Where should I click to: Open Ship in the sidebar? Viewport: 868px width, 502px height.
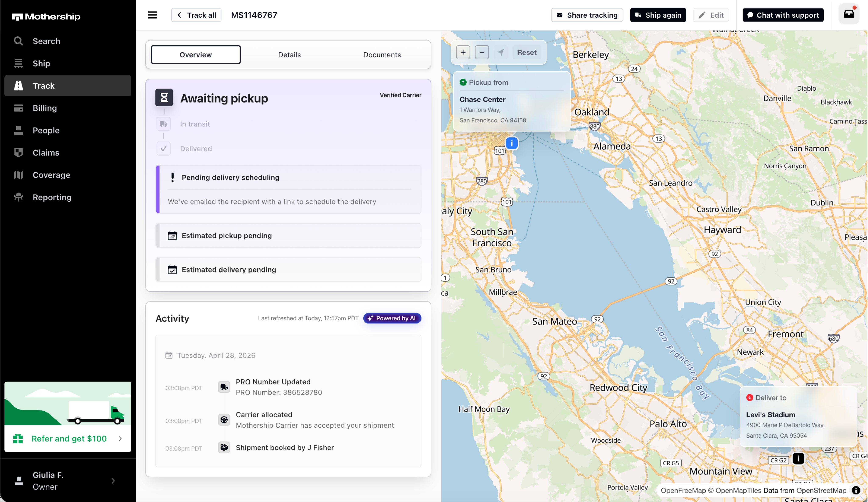tap(68, 63)
